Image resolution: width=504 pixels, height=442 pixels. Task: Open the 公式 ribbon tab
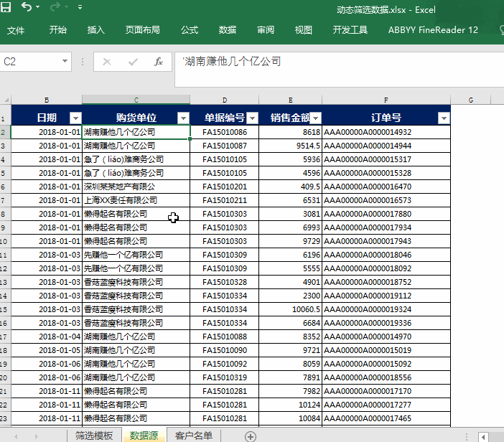coord(190,30)
